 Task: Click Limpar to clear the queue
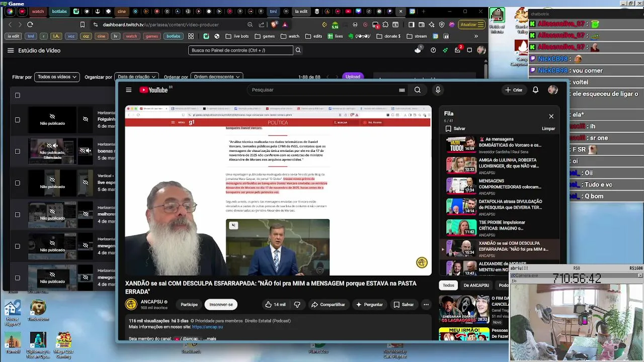tap(548, 129)
